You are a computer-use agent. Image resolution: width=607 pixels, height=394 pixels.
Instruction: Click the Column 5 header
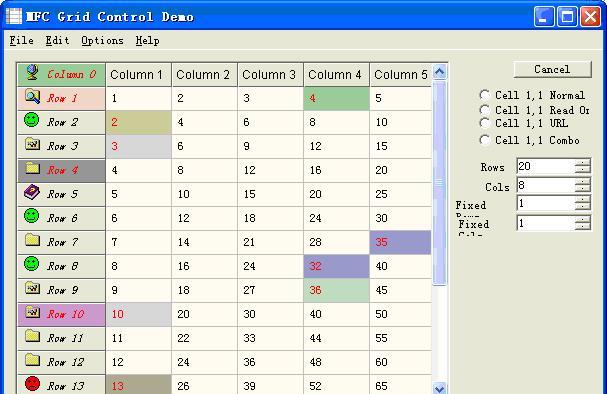point(401,75)
